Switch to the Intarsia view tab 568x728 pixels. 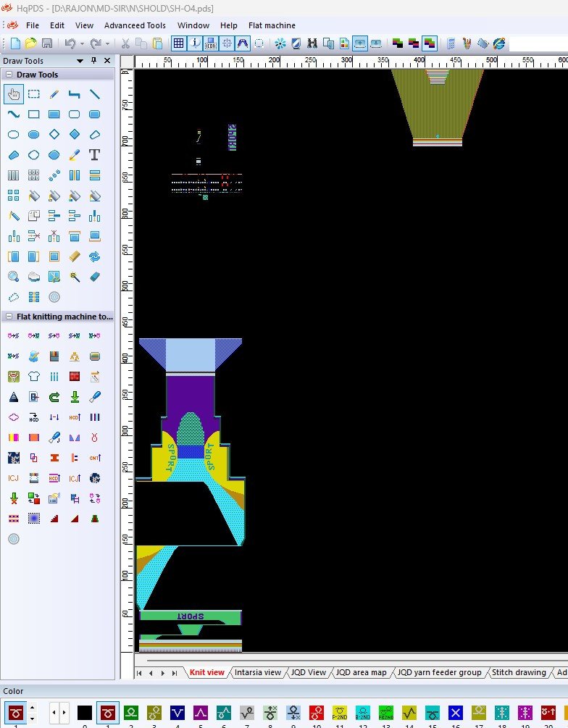pos(257,672)
